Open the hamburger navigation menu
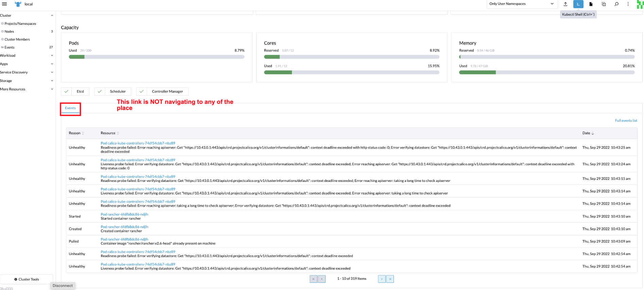 pyautogui.click(x=4, y=4)
